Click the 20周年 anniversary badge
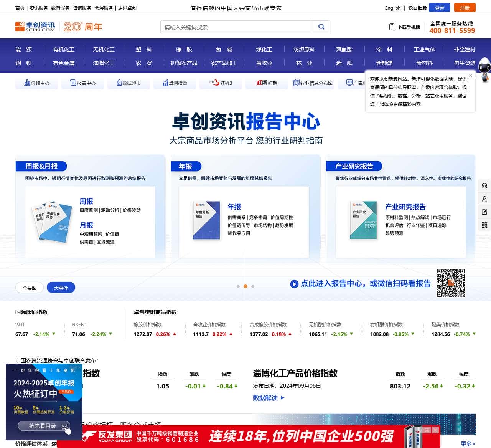 (x=83, y=27)
